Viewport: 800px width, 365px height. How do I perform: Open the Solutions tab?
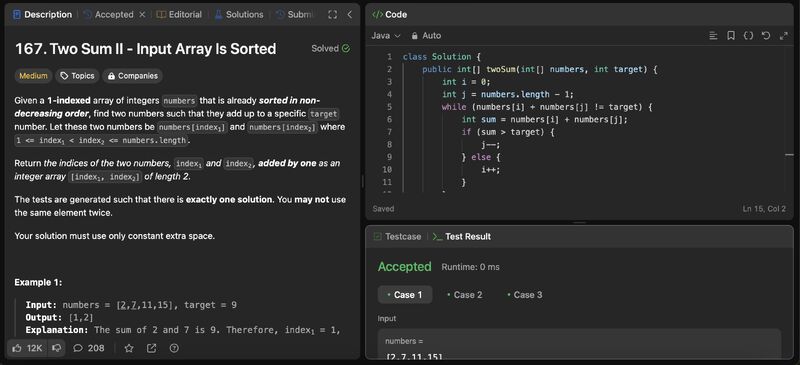239,15
